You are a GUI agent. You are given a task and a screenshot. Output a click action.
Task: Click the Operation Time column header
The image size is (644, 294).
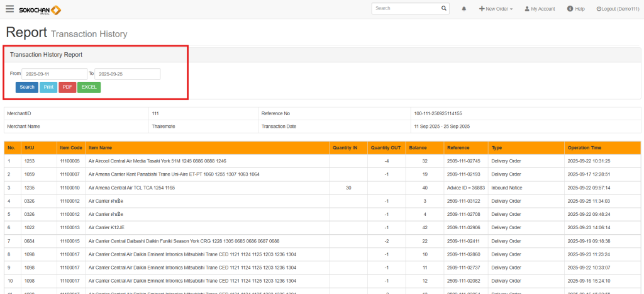pos(584,148)
